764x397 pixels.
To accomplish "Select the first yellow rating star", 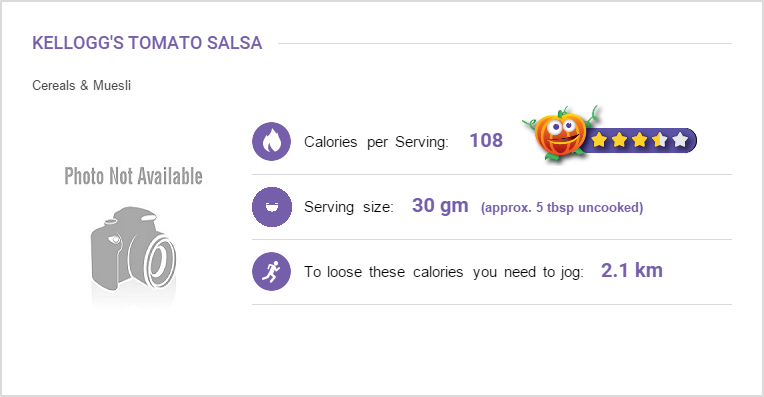I will click(x=599, y=140).
